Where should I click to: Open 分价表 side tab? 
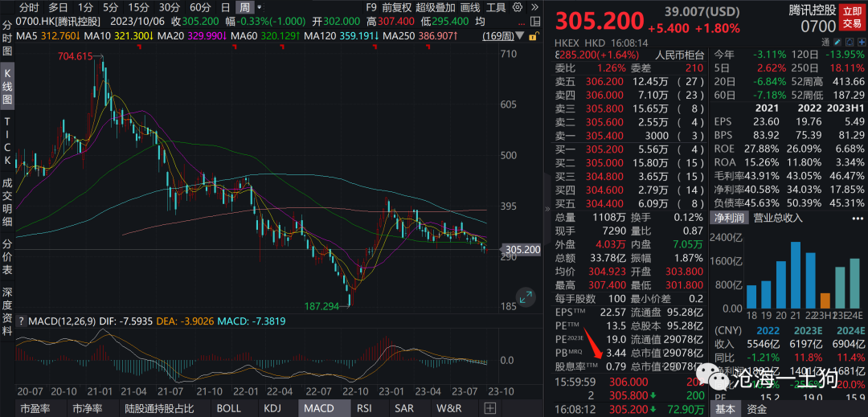coord(7,258)
